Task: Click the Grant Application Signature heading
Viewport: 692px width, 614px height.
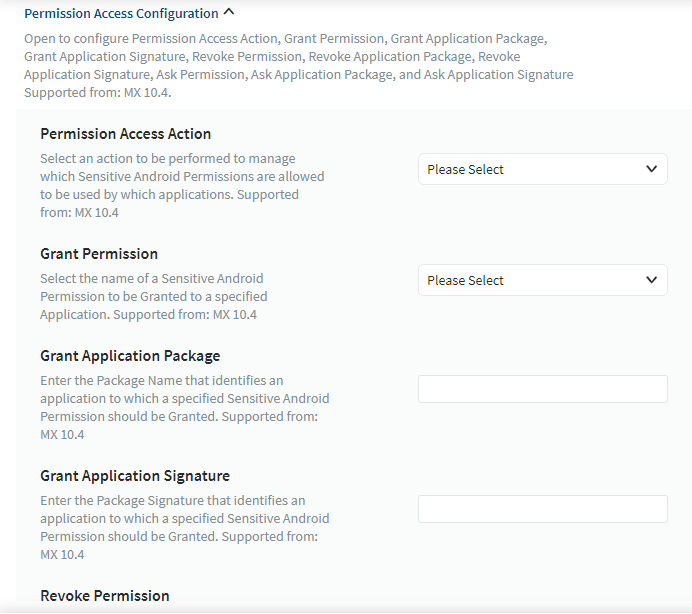Action: 135,476
